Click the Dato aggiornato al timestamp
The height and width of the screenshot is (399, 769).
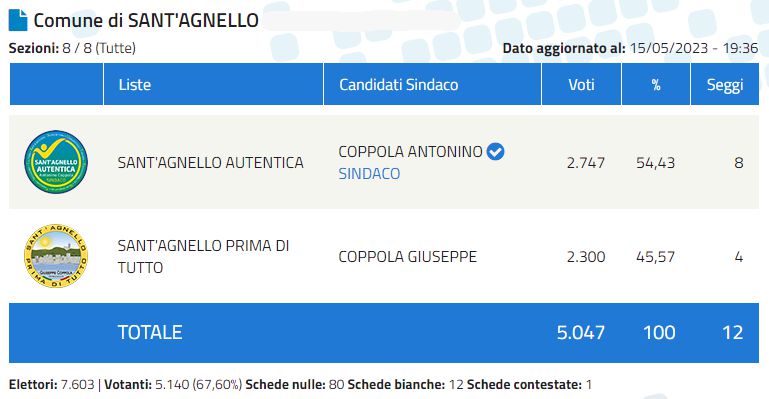point(630,48)
